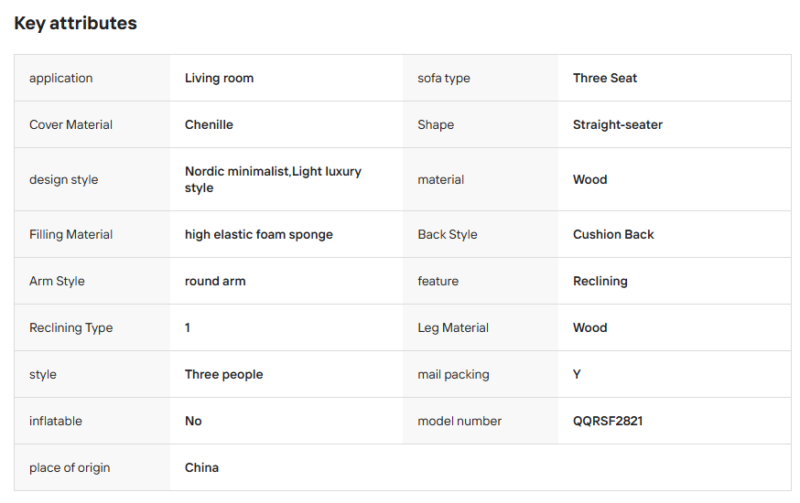Select the 'Filling Material' label
This screenshot has height=503, width=800.
(71, 234)
